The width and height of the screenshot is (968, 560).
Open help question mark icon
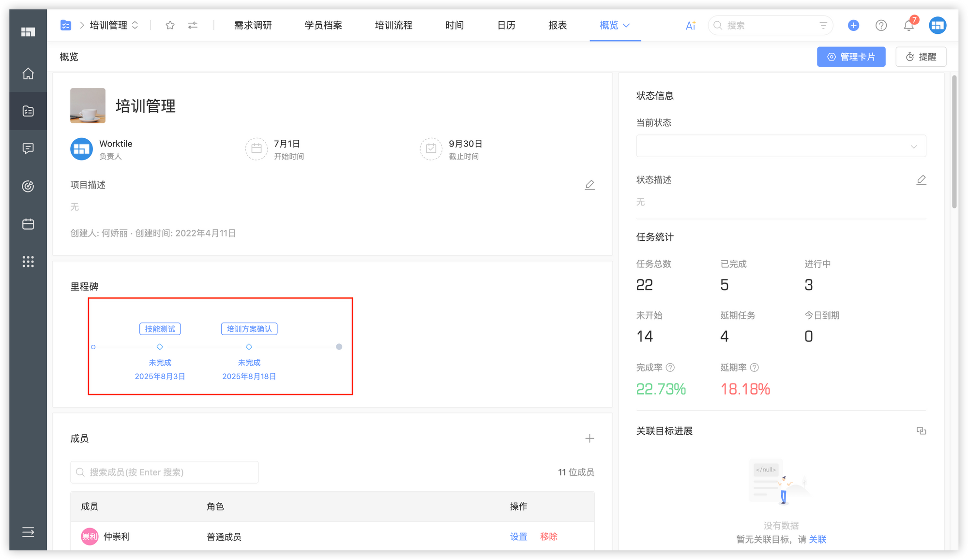point(881,25)
